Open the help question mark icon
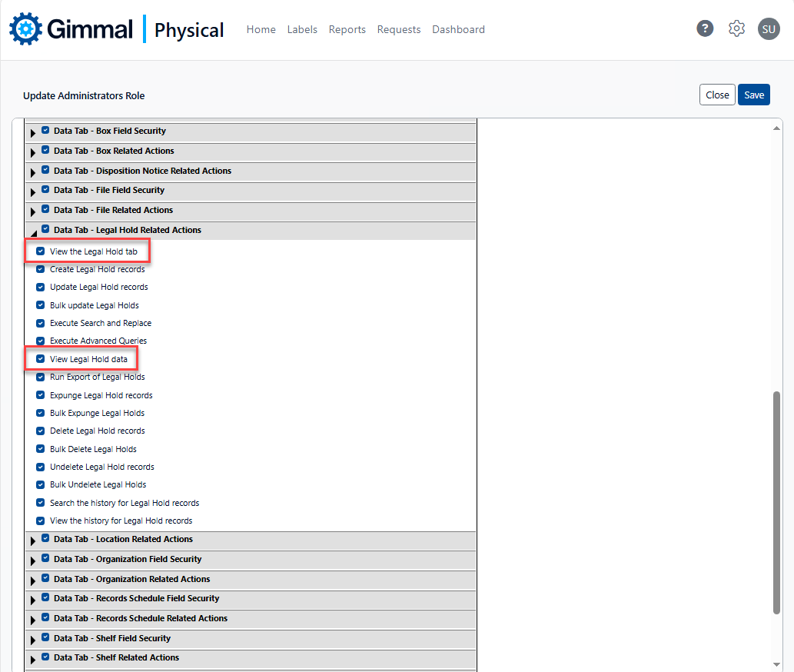The height and width of the screenshot is (672, 794). click(705, 28)
